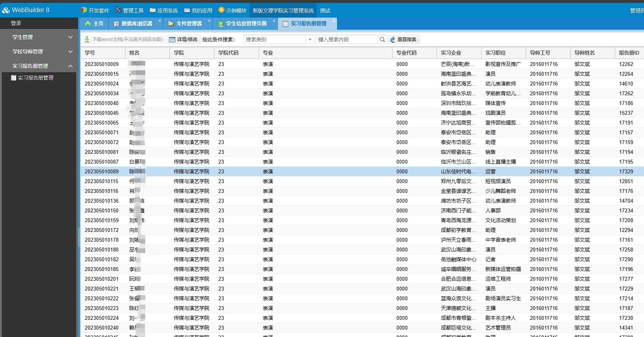Collapse the 实习报告册管理 sidebar section
Viewport: 644px width, 337px height.
click(39, 66)
